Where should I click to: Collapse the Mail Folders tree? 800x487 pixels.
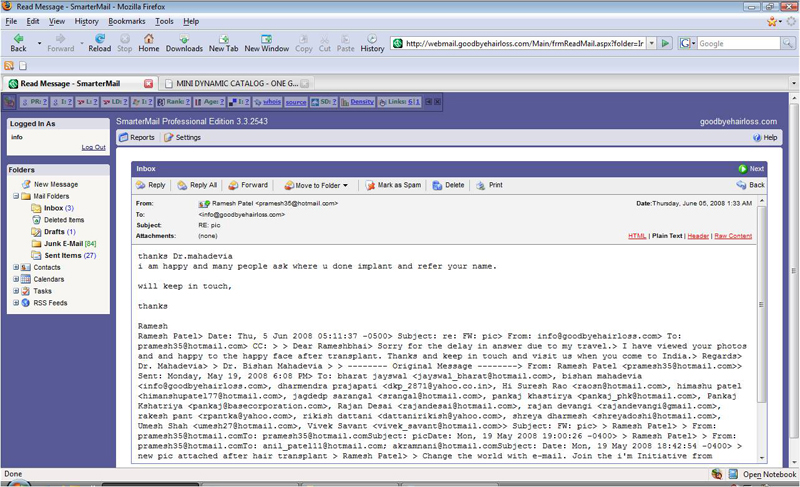[x=16, y=196]
